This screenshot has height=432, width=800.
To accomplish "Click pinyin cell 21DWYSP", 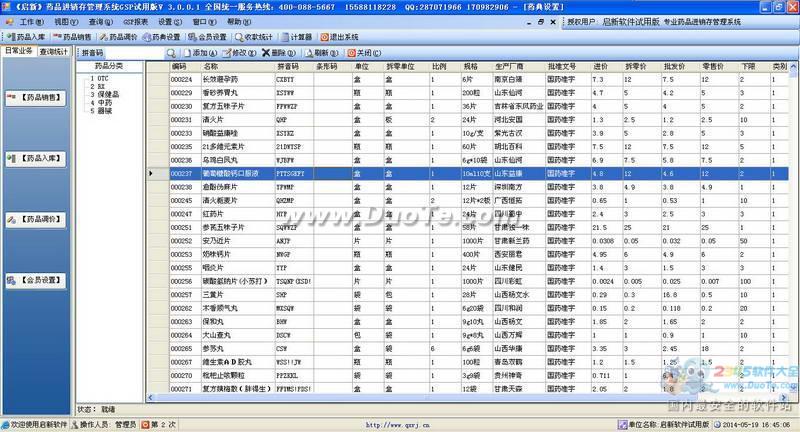I will tap(294, 147).
